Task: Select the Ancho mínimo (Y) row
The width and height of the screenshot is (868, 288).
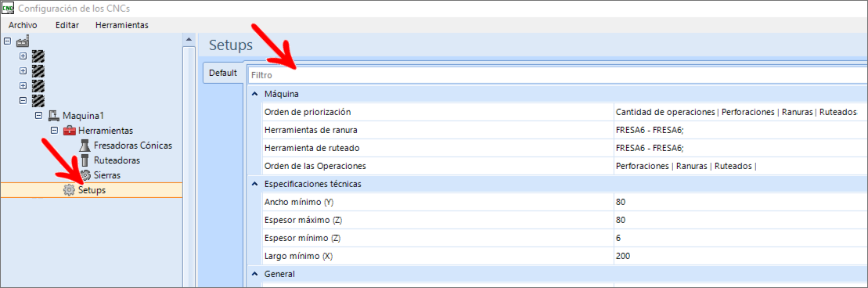Action: (x=438, y=202)
